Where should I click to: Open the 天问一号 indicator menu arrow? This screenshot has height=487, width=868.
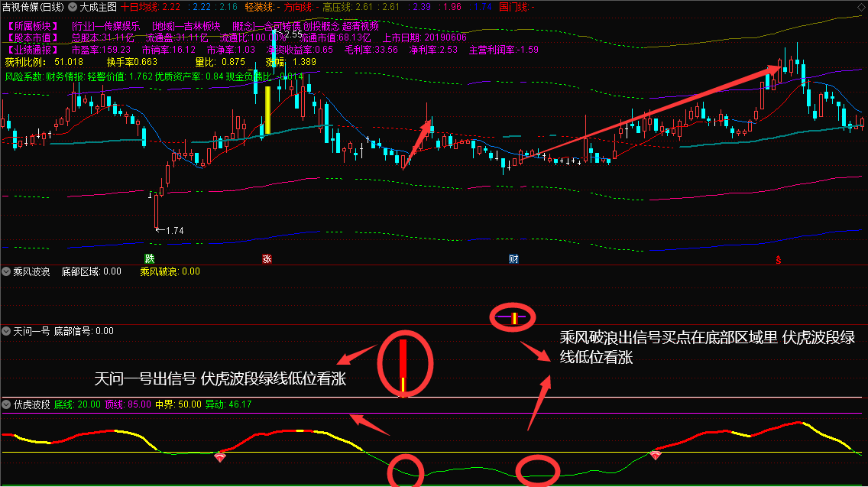(x=7, y=331)
